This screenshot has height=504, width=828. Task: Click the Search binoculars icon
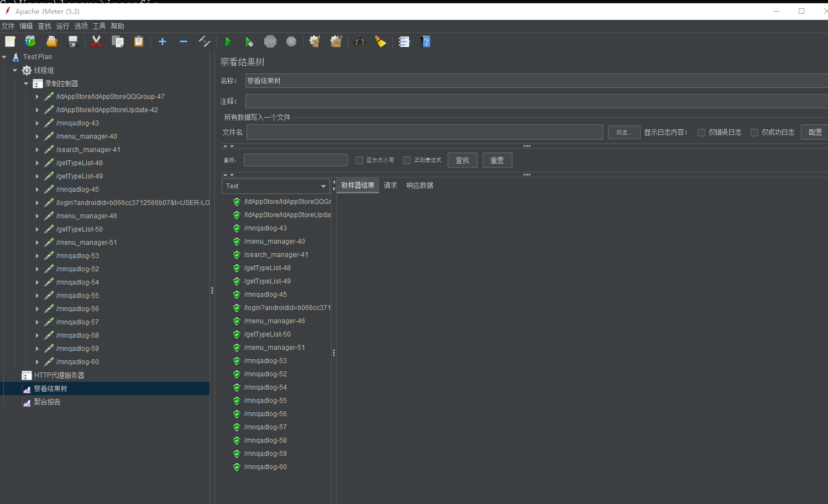pos(360,41)
